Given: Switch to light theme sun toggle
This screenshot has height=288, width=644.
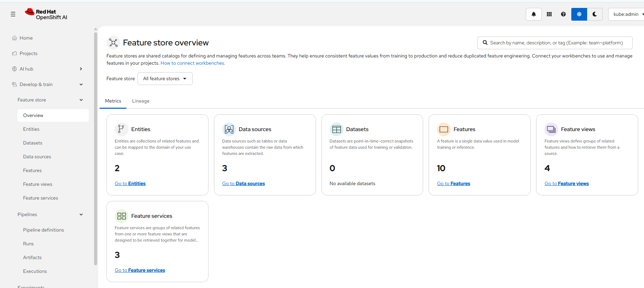Looking at the screenshot, I should [579, 14].
